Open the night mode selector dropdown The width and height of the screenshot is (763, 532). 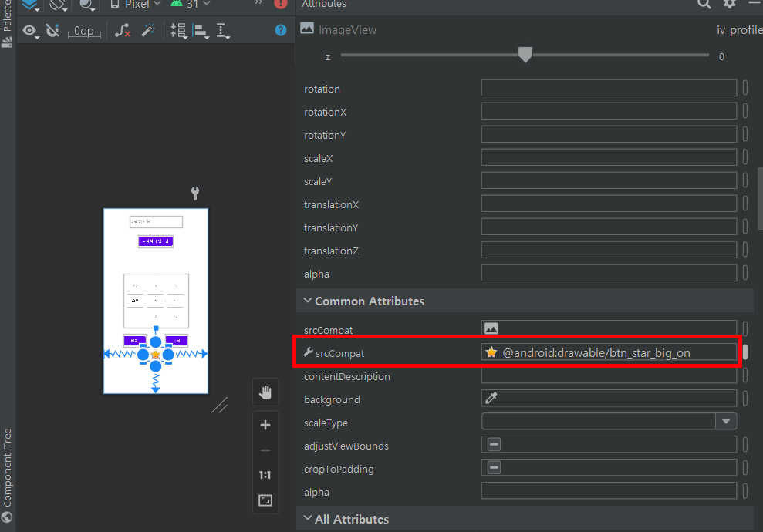88,5
